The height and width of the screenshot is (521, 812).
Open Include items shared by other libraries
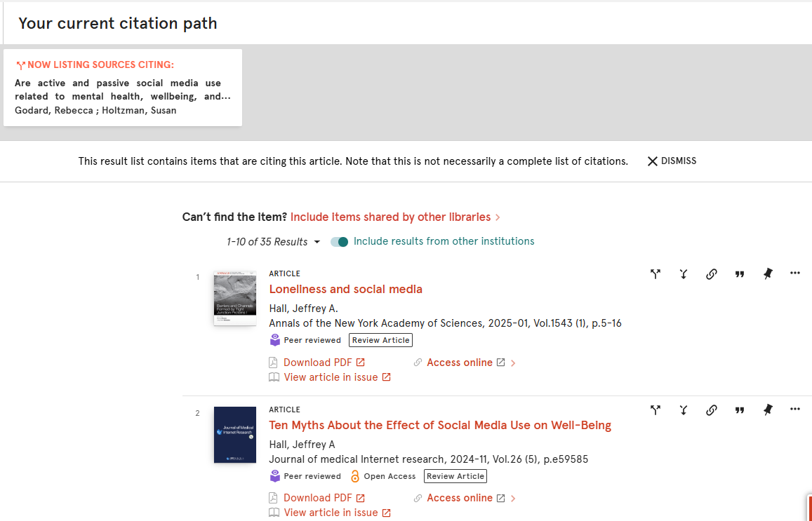pyautogui.click(x=395, y=217)
